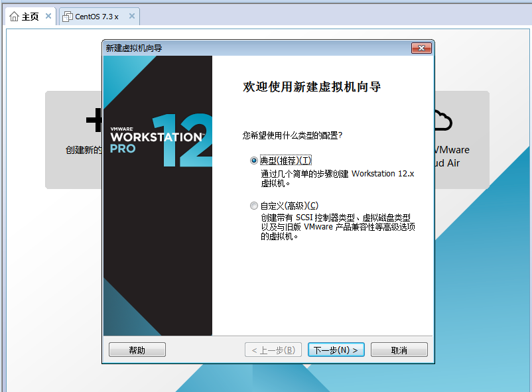Click the Workstation 12 Pro logo banner
This screenshot has width=532, height=392.
(158, 196)
